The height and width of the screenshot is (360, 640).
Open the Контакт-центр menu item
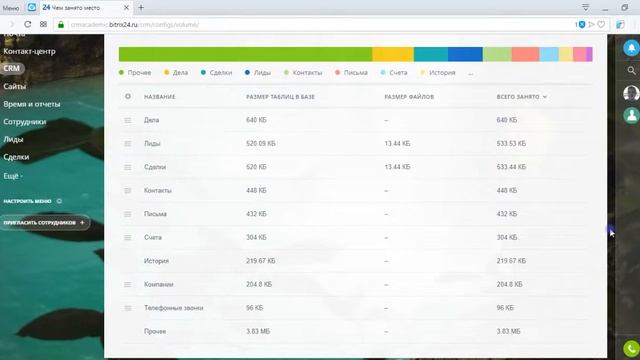29,51
